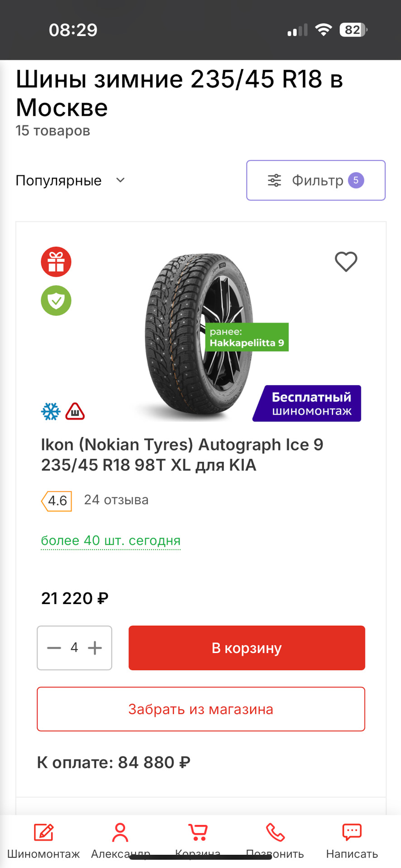Screen dimensions: 401x868
Task: Tap the green shield guarantee icon
Action: coord(56,301)
